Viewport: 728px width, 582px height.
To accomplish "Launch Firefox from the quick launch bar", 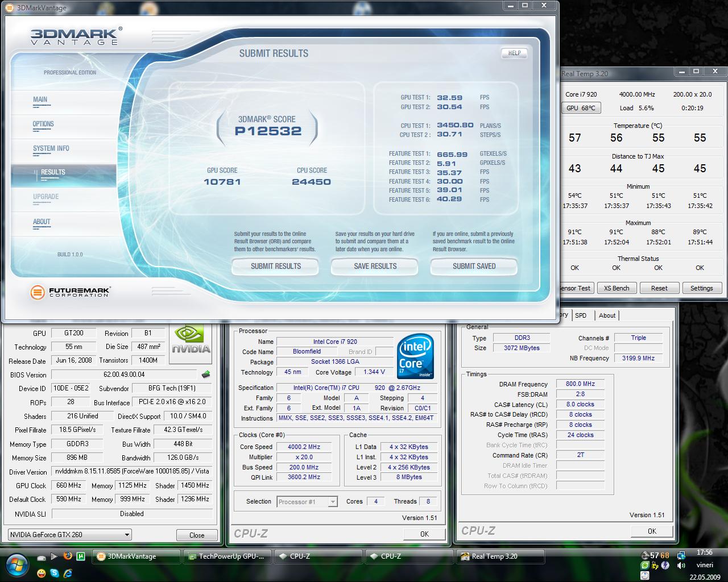I will pos(68,556).
